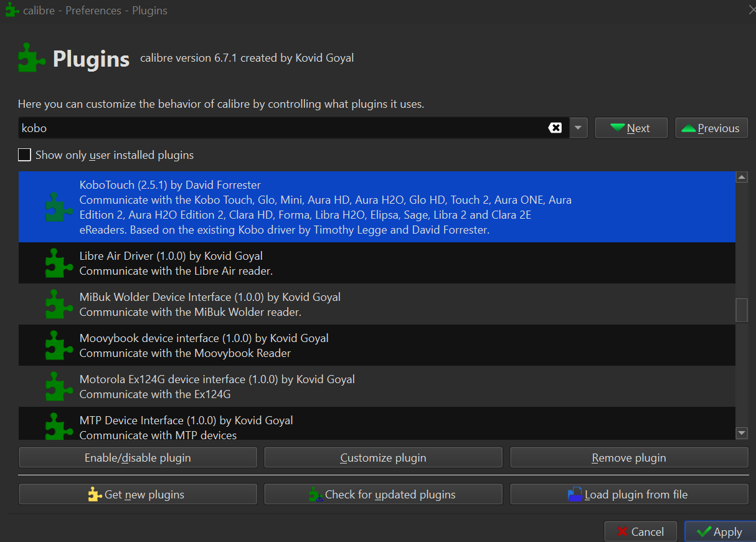Click the Moovybook device interface puzzle icon

[59, 345]
